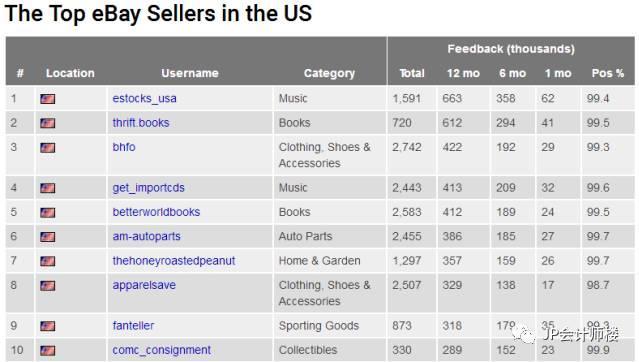Click the flag icon in the apparelsave row

pyautogui.click(x=48, y=285)
